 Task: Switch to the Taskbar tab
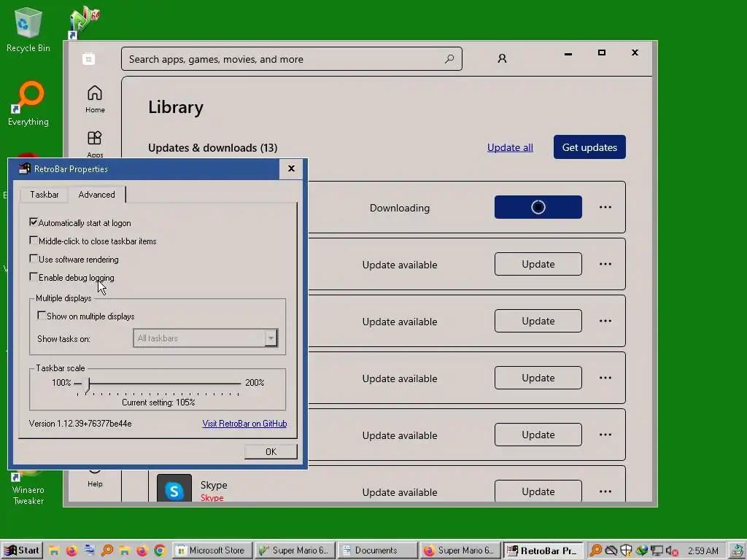pyautogui.click(x=44, y=194)
